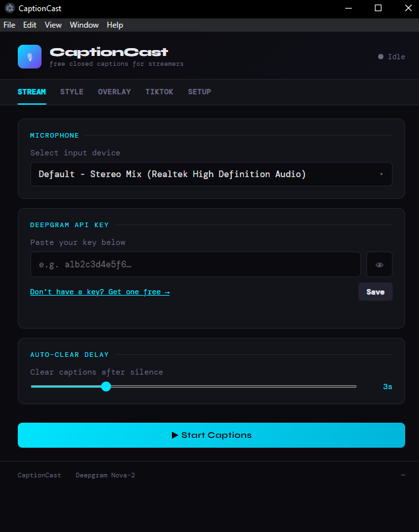Open the File menu
Screen dimensions: 419x532
click(9, 25)
